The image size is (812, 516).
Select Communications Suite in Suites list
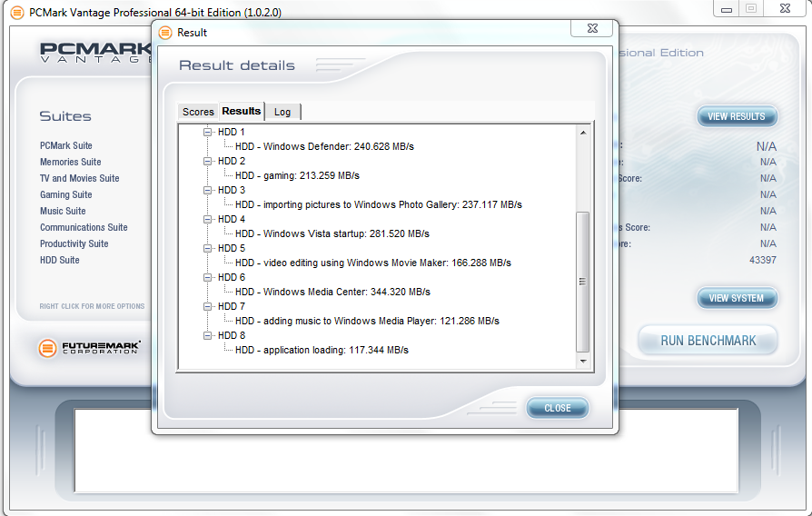pos(84,227)
